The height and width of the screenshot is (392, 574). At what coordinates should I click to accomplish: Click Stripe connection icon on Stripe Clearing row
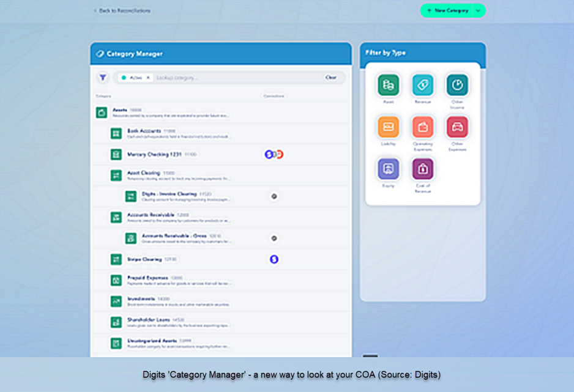tap(274, 259)
